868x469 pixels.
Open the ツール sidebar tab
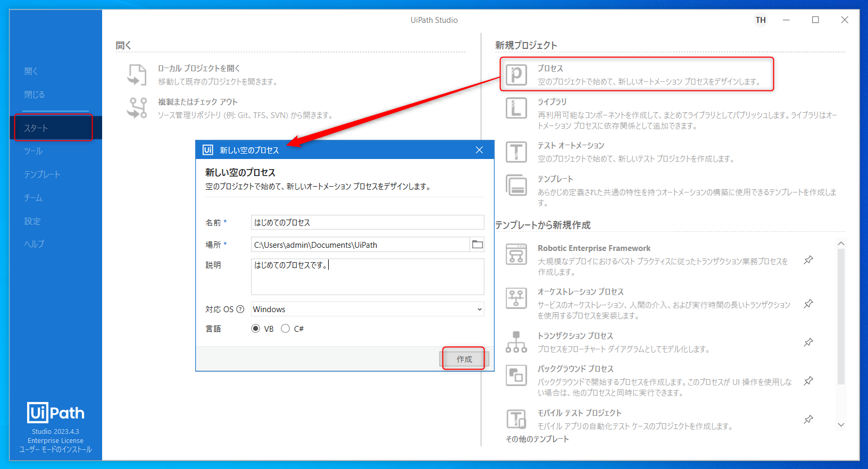(x=33, y=151)
